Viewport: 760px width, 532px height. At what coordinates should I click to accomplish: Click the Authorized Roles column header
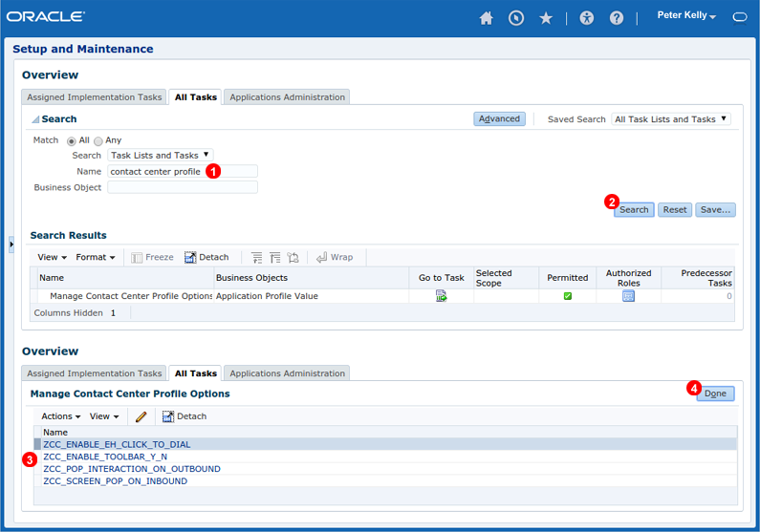pos(628,278)
